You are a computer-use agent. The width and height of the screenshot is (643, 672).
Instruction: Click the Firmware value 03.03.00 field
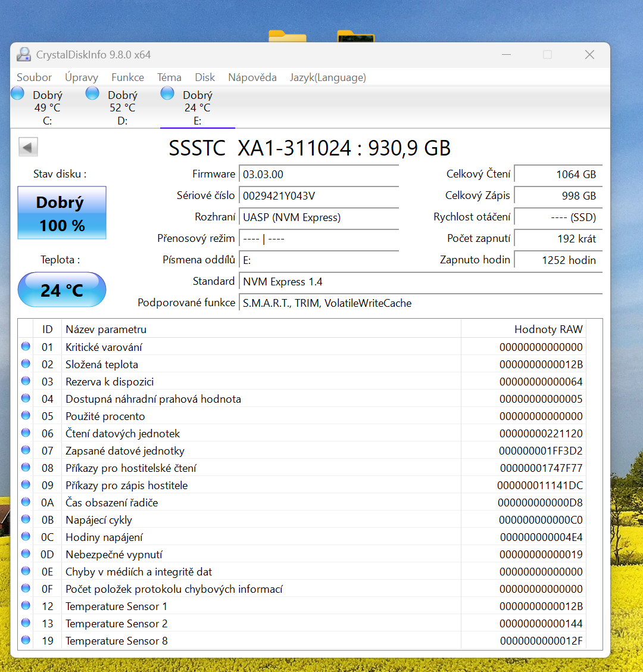(319, 175)
